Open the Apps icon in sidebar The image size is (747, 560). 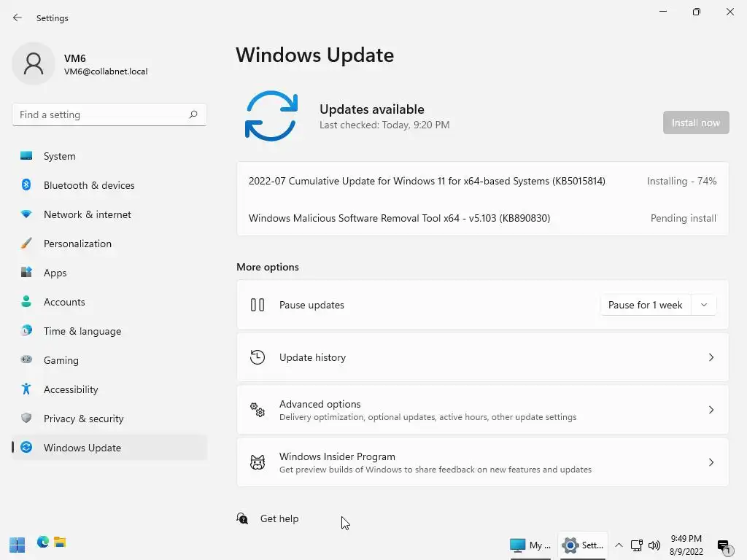(26, 273)
